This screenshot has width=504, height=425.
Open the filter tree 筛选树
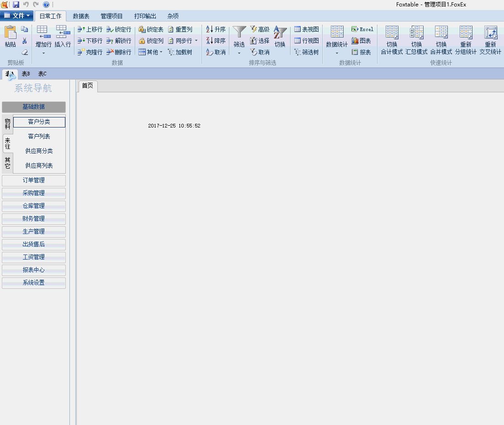click(x=307, y=52)
